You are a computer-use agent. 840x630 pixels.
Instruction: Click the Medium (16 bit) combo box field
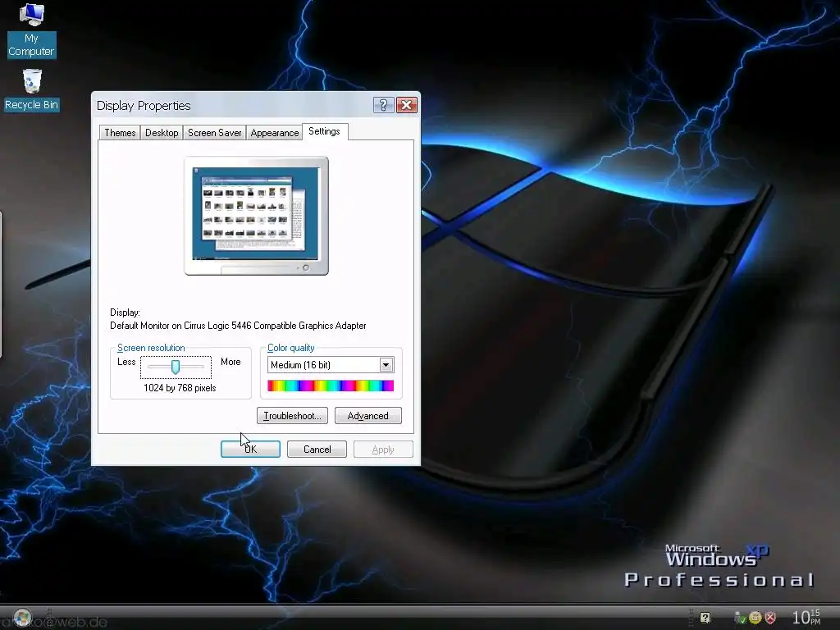point(331,365)
